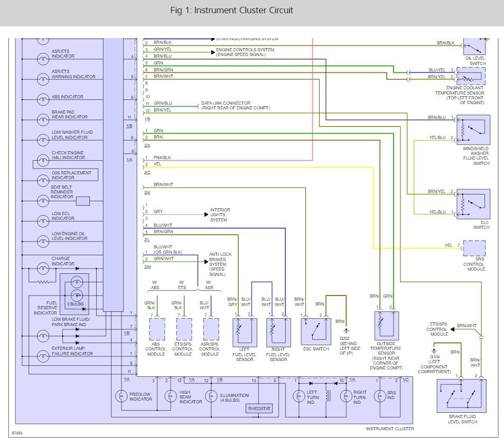
Task: Click the 'Data Link Connector' label
Action: coord(235,106)
